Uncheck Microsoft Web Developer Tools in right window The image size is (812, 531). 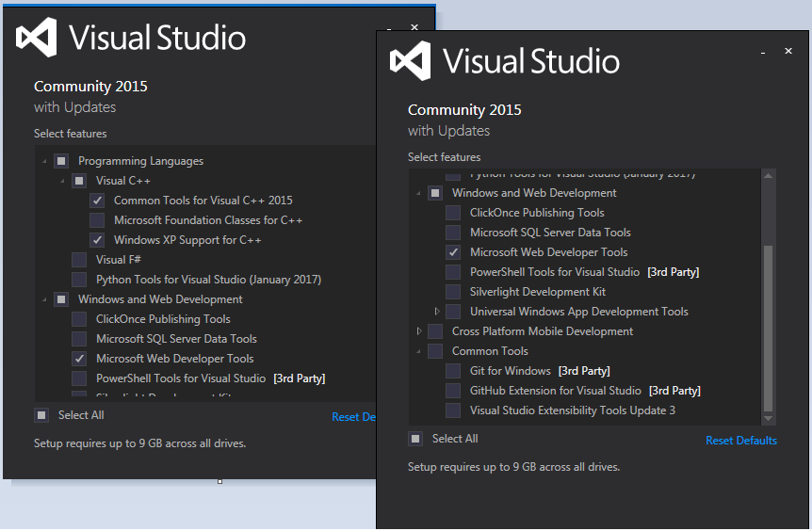coord(453,252)
